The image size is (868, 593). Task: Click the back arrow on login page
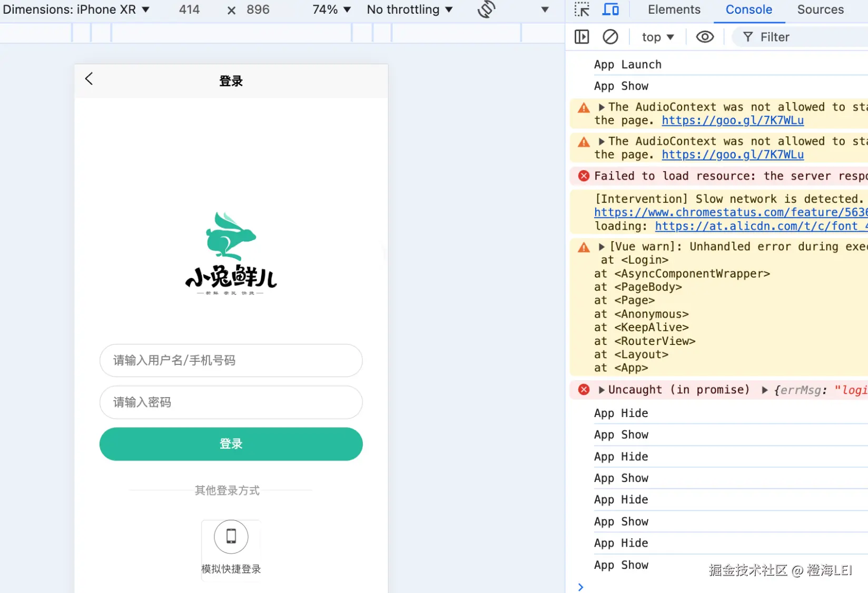pyautogui.click(x=89, y=79)
